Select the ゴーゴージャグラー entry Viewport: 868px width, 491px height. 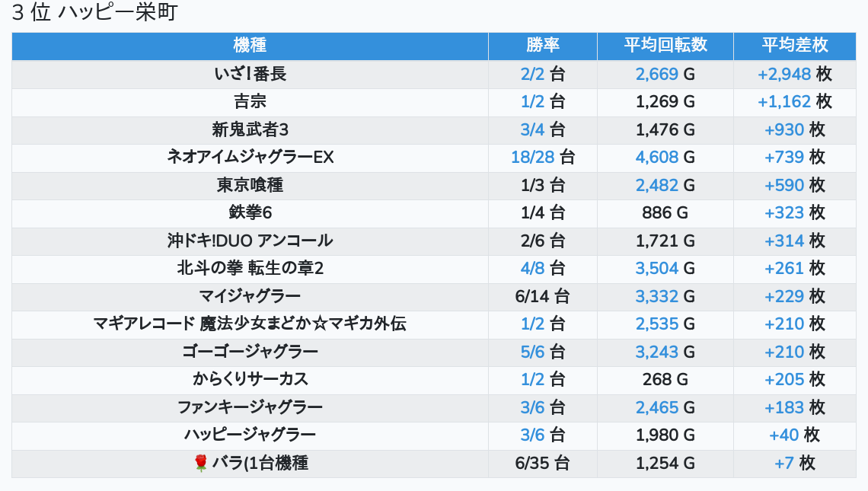pos(250,352)
